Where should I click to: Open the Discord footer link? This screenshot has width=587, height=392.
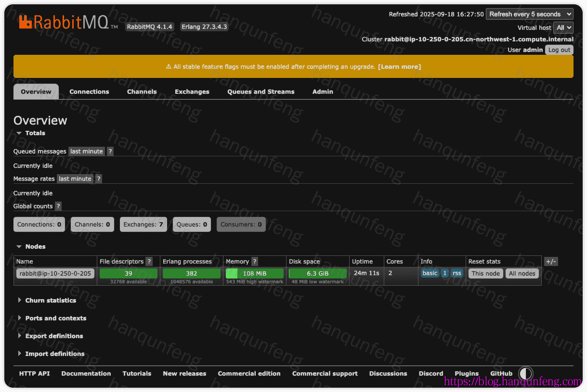431,373
